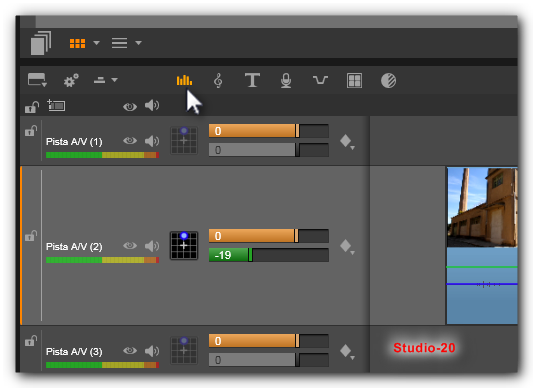
Task: Mute audio of Pista A/V (2)
Action: pyautogui.click(x=152, y=246)
